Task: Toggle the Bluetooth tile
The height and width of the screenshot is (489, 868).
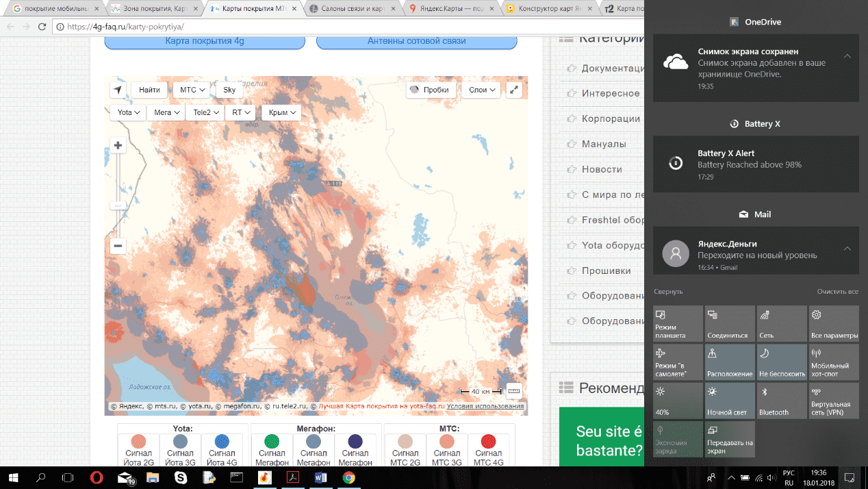Action: [782, 400]
